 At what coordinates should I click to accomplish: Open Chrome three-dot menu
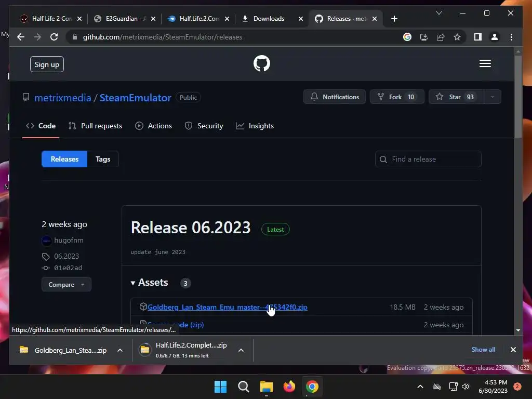511,37
